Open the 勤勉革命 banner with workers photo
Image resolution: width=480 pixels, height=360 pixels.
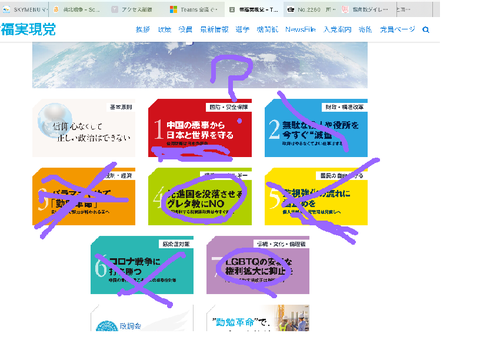coord(258,318)
